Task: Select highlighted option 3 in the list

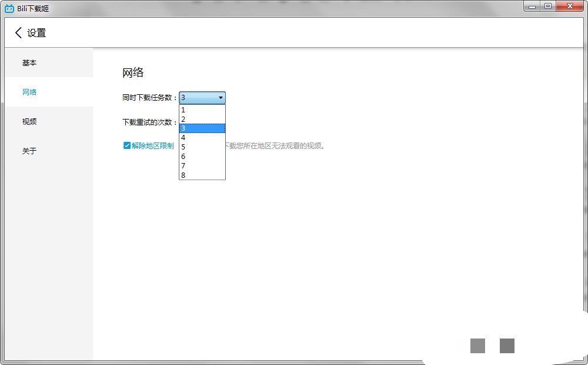Action: [x=202, y=128]
